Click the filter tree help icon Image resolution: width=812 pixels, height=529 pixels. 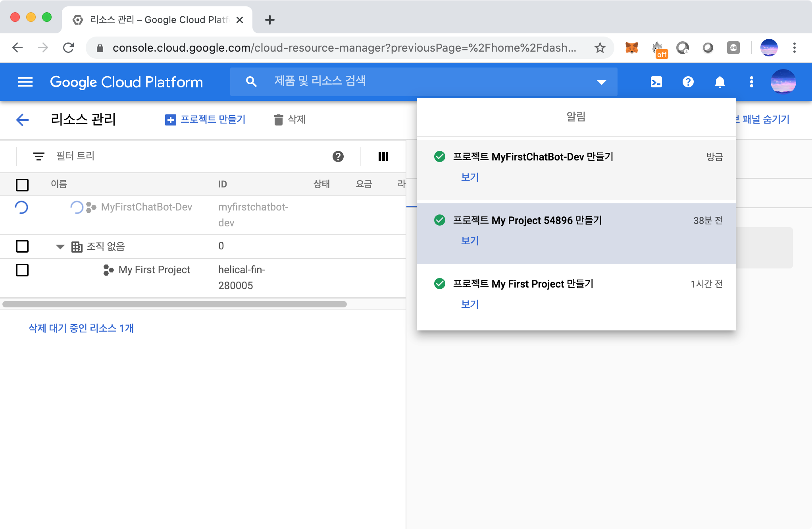[x=338, y=156]
